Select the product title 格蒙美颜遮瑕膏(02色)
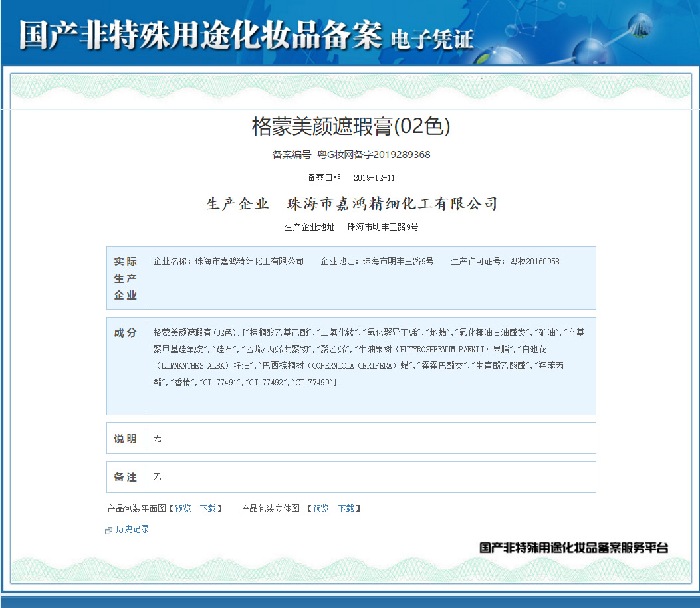This screenshot has width=700, height=608. coord(351,126)
